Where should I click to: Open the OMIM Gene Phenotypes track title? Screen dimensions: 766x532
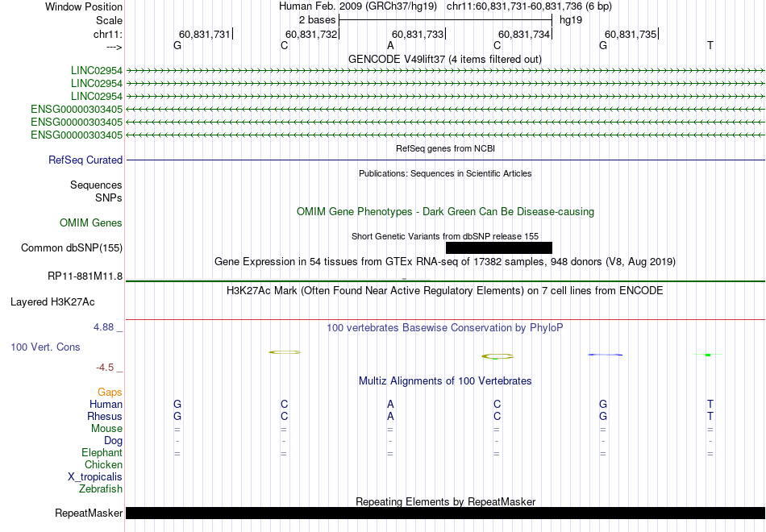[x=445, y=211]
